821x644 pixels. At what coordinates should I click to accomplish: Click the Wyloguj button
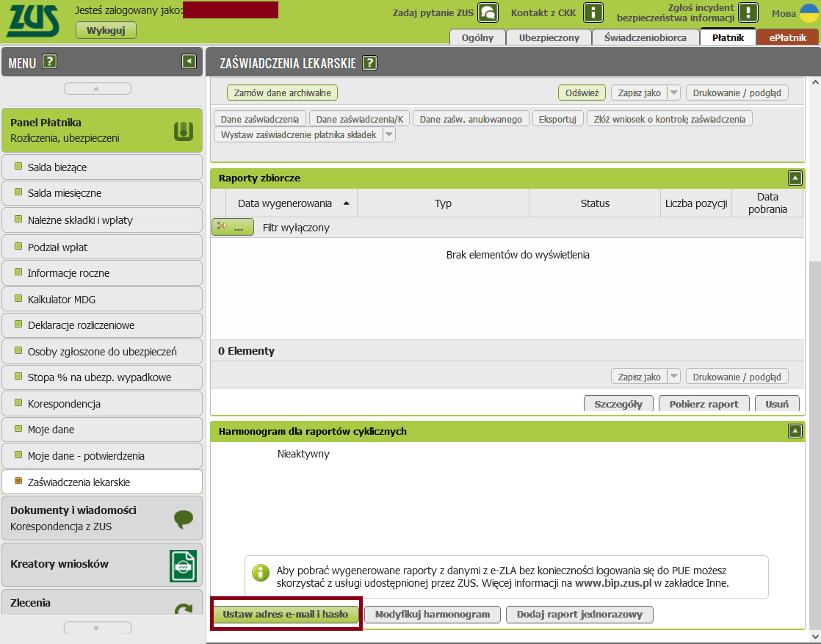(106, 30)
